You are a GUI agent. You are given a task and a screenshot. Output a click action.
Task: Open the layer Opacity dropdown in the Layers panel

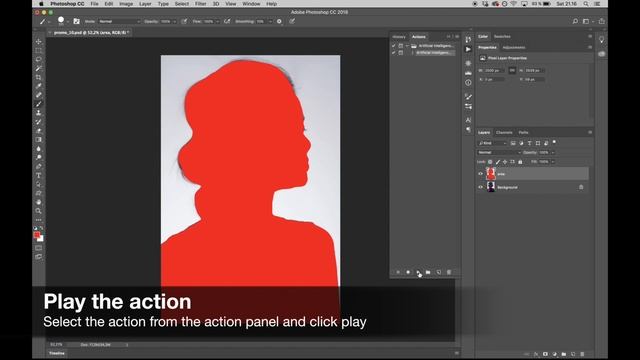(553, 153)
